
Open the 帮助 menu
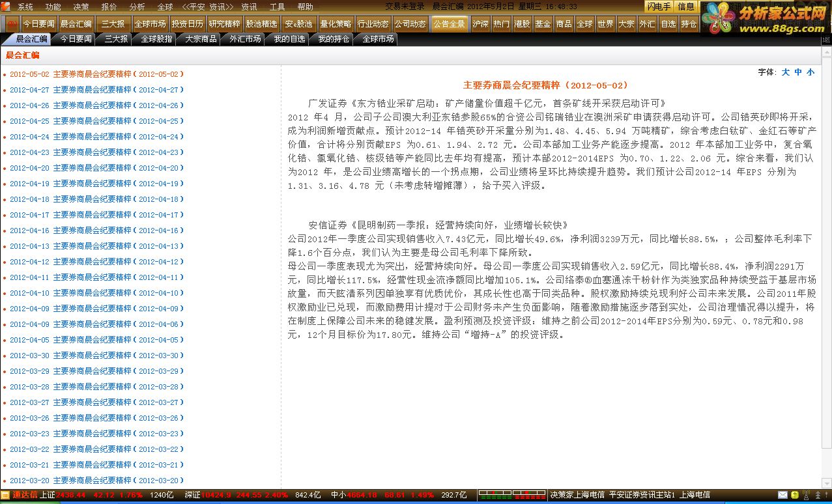tap(305, 7)
